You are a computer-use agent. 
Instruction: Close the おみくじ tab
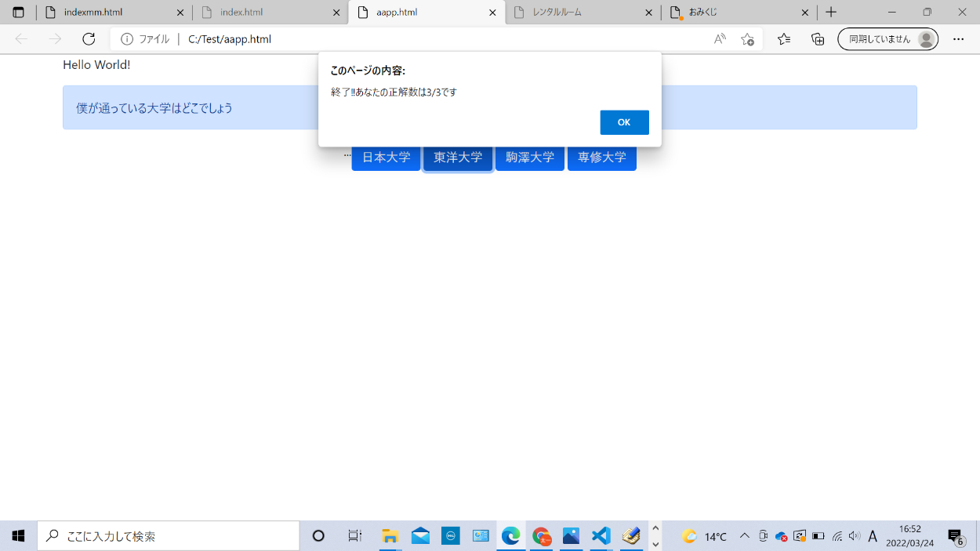point(805,13)
